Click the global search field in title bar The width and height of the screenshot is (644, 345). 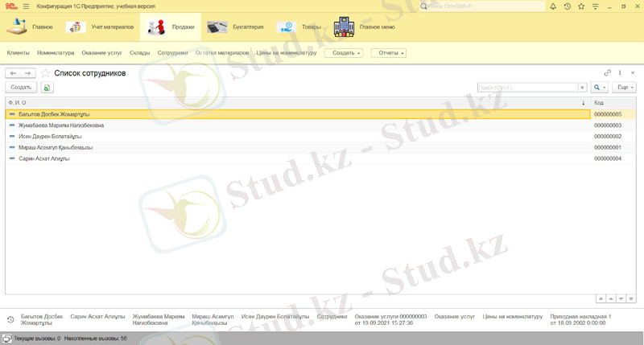(482, 6)
